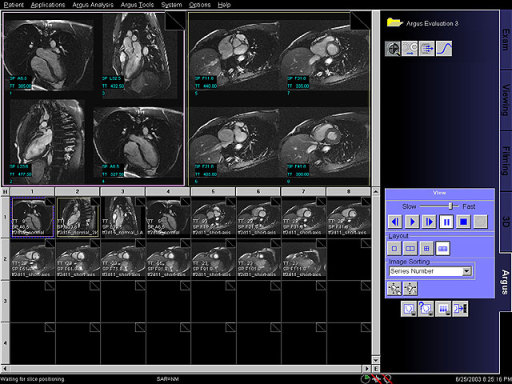Open the Options menu

tap(200, 5)
